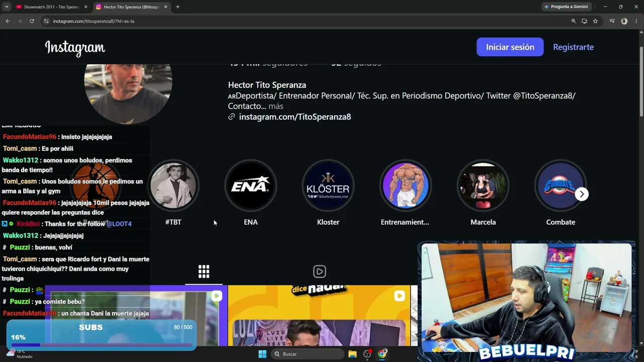The image size is (644, 362).
Task: Focus the address bar URL field
Action: (307, 21)
